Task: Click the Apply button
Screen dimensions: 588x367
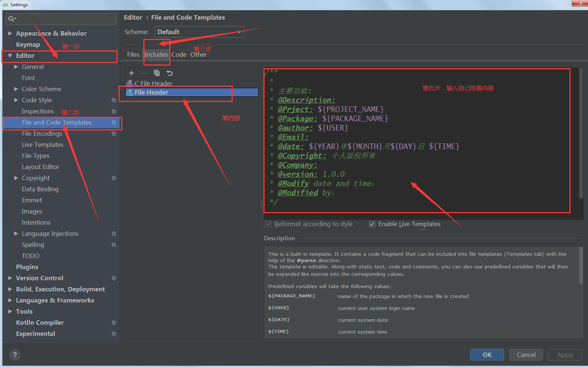Action: (x=565, y=355)
